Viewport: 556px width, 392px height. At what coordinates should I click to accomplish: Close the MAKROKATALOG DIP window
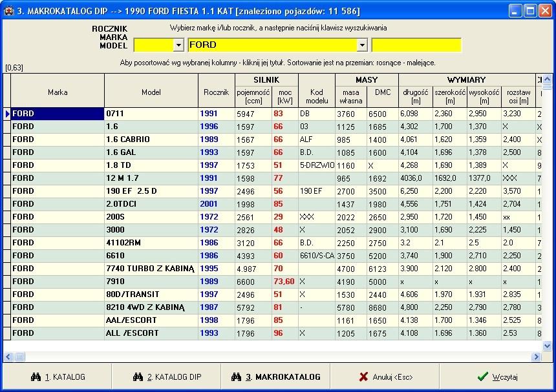(546, 10)
